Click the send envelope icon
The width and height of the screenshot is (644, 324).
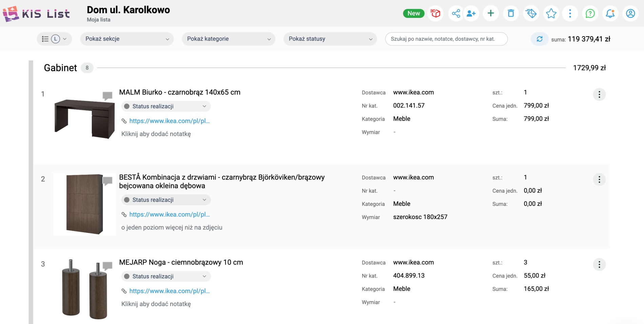point(531,14)
